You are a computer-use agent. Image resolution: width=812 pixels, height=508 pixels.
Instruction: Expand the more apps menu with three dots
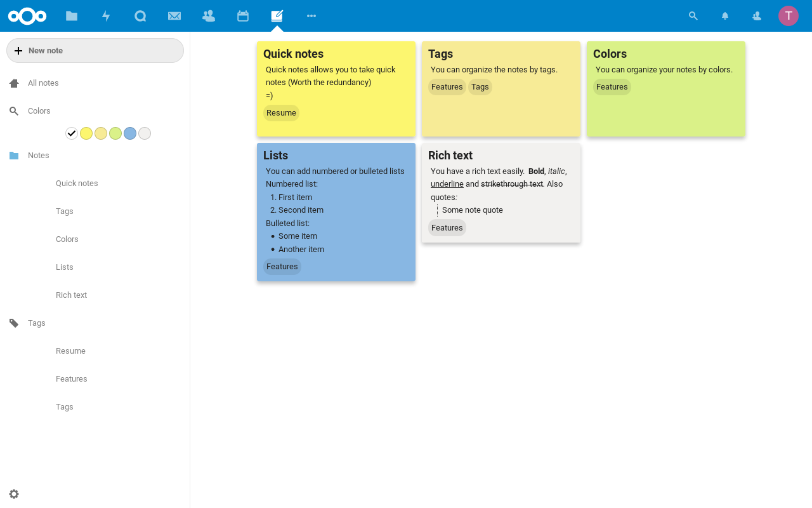pyautogui.click(x=311, y=16)
